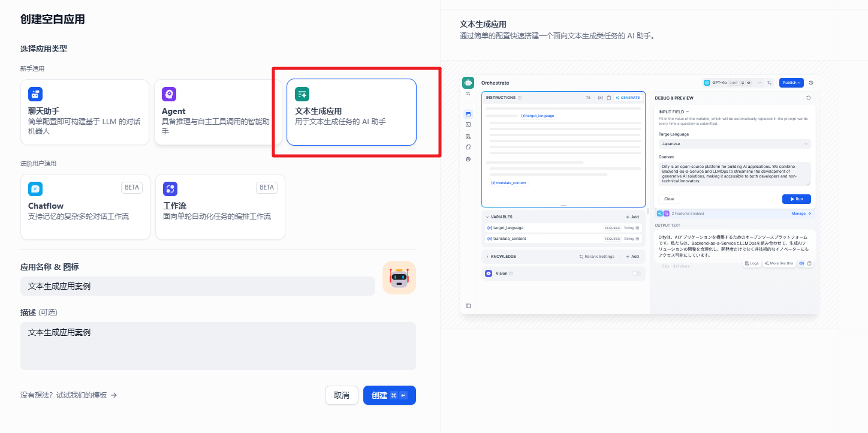Click the 创建 create button
The image size is (868, 433).
pos(389,395)
